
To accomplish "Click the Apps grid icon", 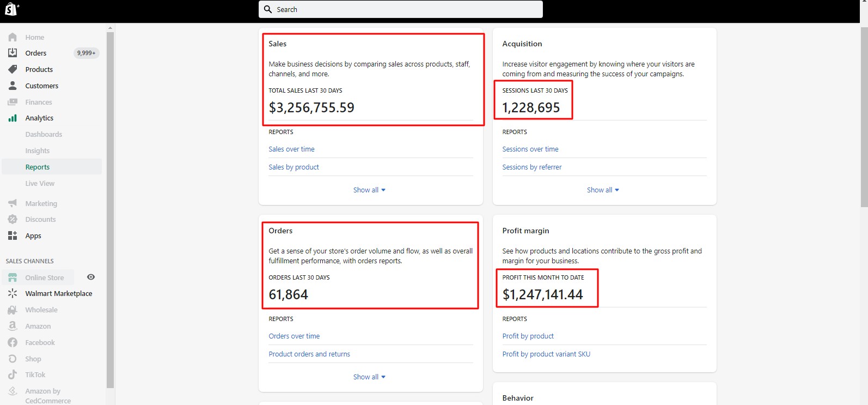I will click(13, 235).
